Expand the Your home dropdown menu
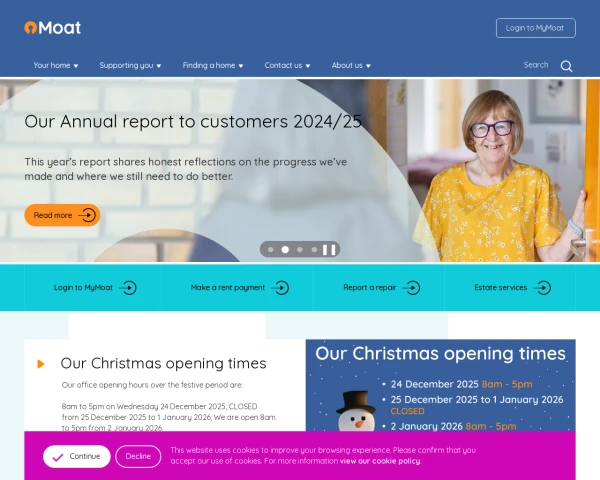This screenshot has width=600, height=480. (x=56, y=65)
